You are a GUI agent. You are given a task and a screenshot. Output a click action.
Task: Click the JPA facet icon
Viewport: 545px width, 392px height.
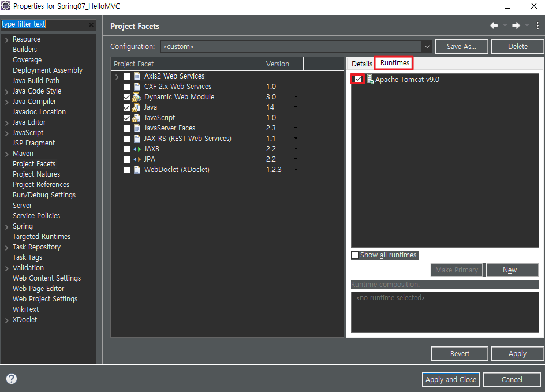tap(137, 159)
